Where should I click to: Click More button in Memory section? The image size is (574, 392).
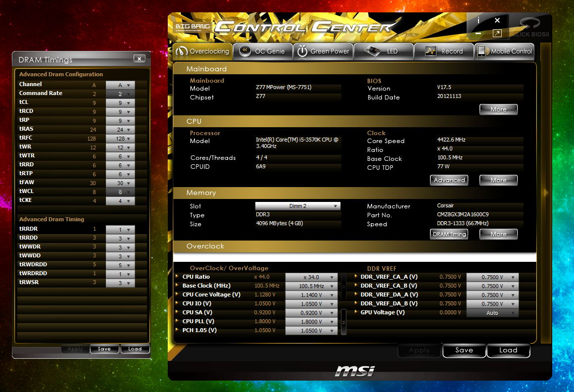[499, 234]
